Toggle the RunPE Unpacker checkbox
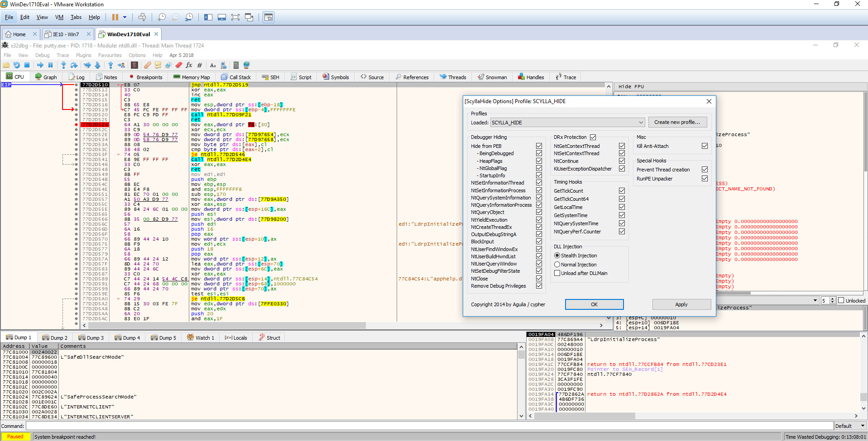The image size is (868, 441). tap(705, 179)
